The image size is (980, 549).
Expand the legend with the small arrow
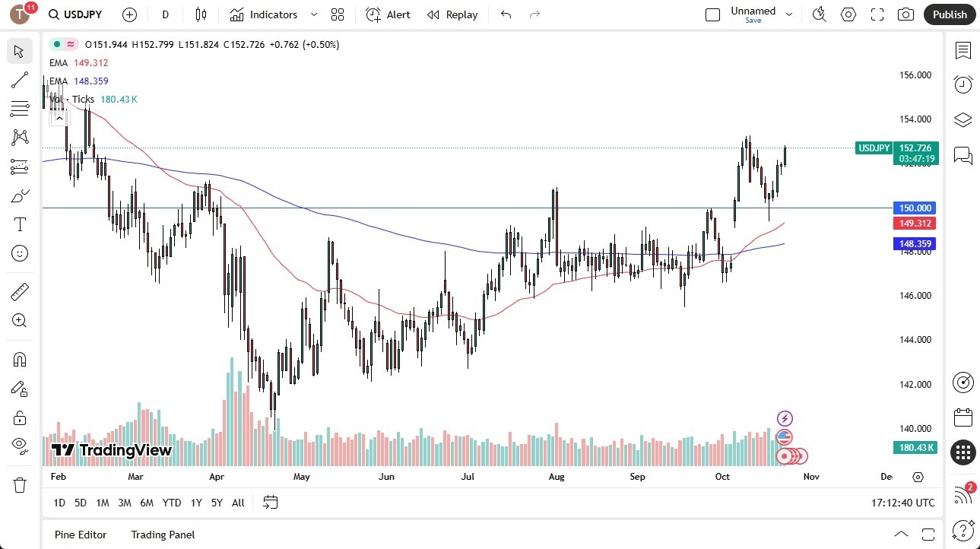pos(59,118)
